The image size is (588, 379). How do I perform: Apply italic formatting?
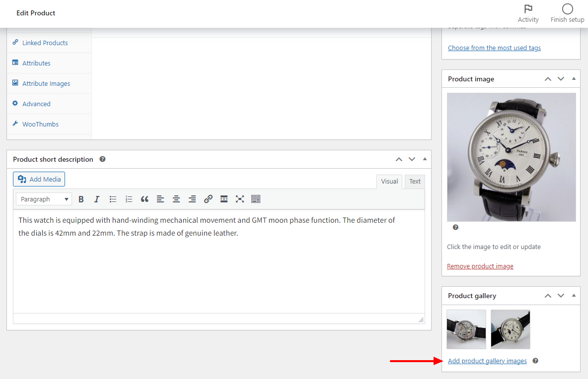(x=97, y=199)
